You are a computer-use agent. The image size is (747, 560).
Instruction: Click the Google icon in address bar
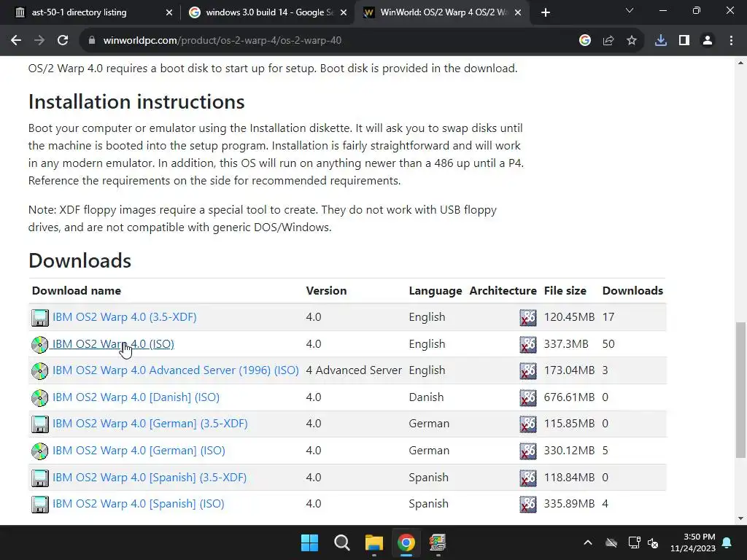(x=585, y=41)
